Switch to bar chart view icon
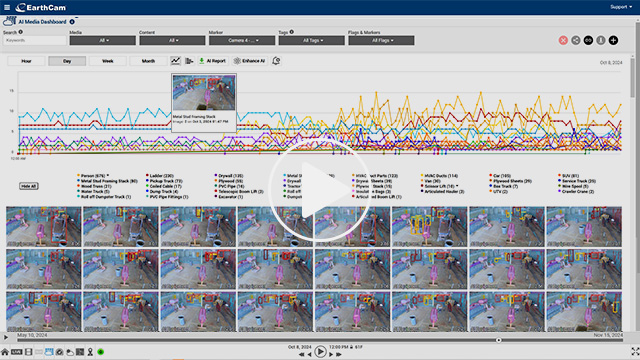This screenshot has height=360, width=640. point(189,61)
